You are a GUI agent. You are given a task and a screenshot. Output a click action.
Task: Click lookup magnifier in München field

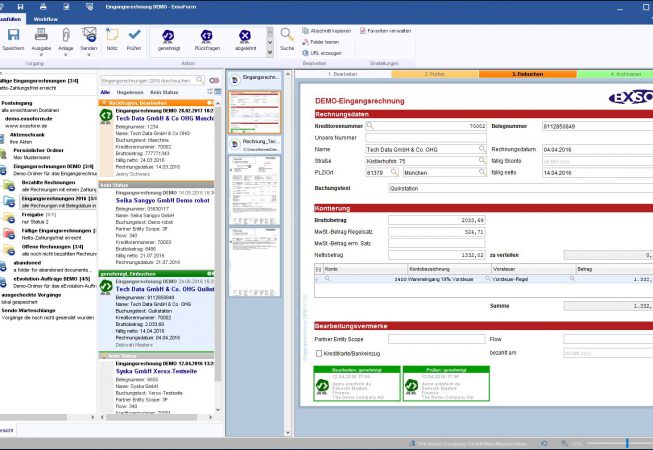pyautogui.click(x=482, y=172)
